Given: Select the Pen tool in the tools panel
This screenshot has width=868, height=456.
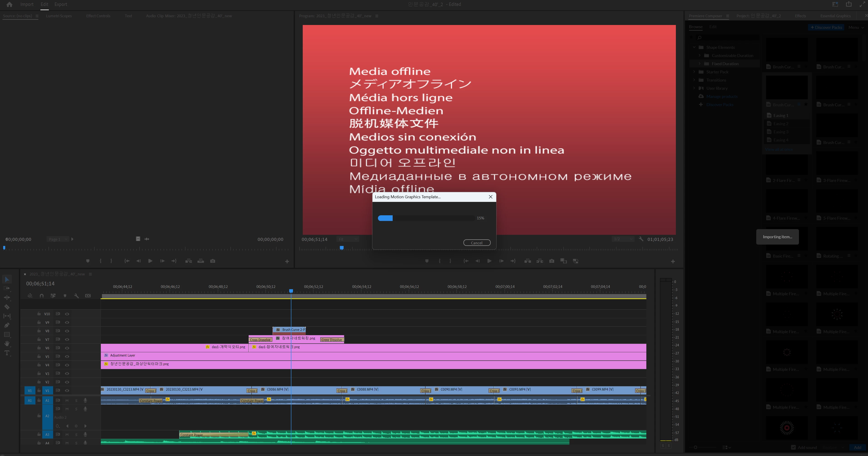Looking at the screenshot, I should pos(7,325).
